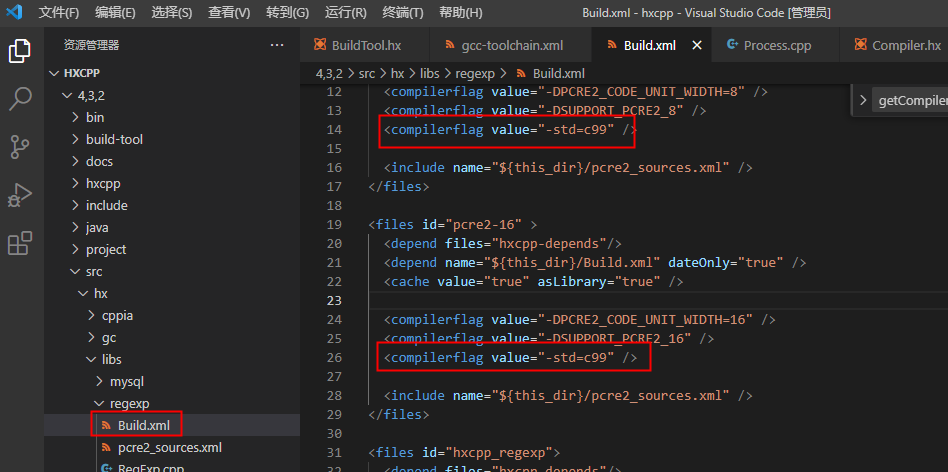Open the Explorer view in activity bar
The width and height of the screenshot is (948, 472).
coord(20,51)
